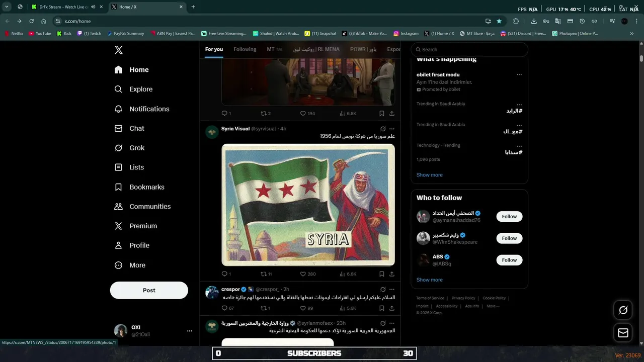Click the Post button
644x362 pixels.
[x=149, y=290]
